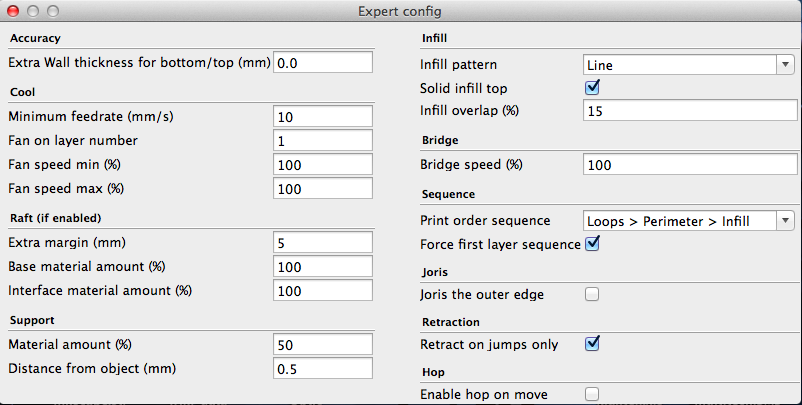802x405 pixels.
Task: Click the Interface material amount field
Action: (x=322, y=291)
